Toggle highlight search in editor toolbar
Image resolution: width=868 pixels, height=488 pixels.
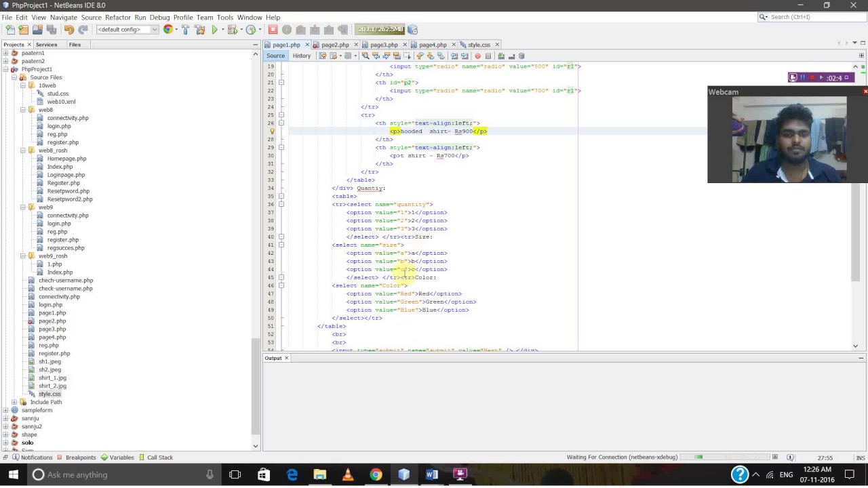pyautogui.click(x=397, y=56)
